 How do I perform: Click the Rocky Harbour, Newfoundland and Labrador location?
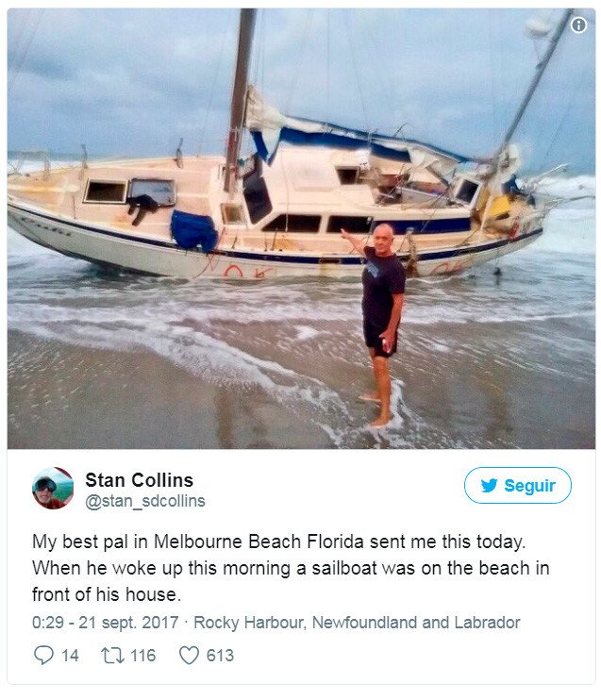(357, 623)
